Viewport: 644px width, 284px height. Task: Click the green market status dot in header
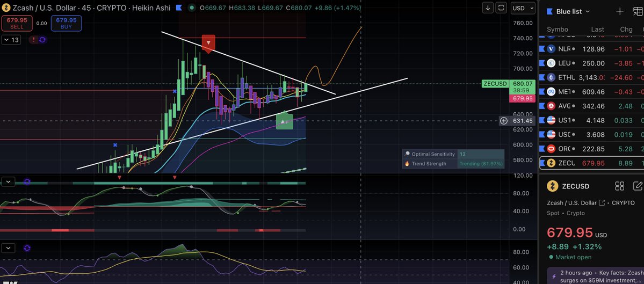pos(192,8)
